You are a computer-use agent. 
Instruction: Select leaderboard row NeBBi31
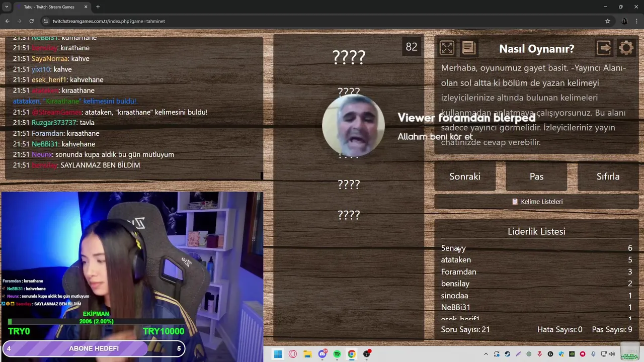coord(536,307)
